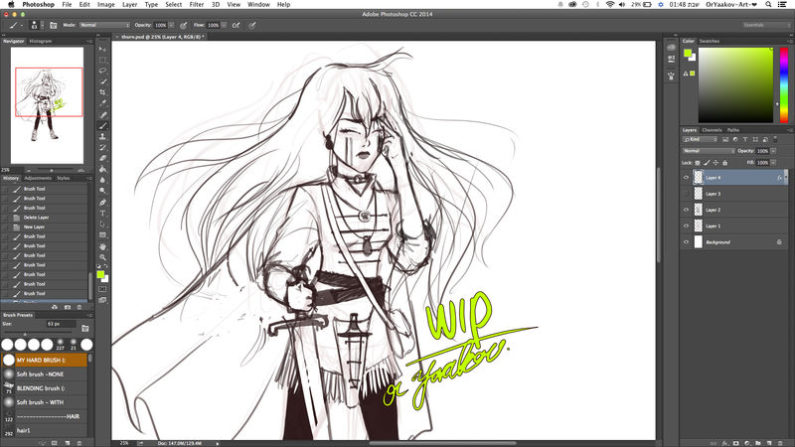Show Layer 3 by clicking its visibility box
Viewport: 795px width, 447px height.
[x=686, y=194]
